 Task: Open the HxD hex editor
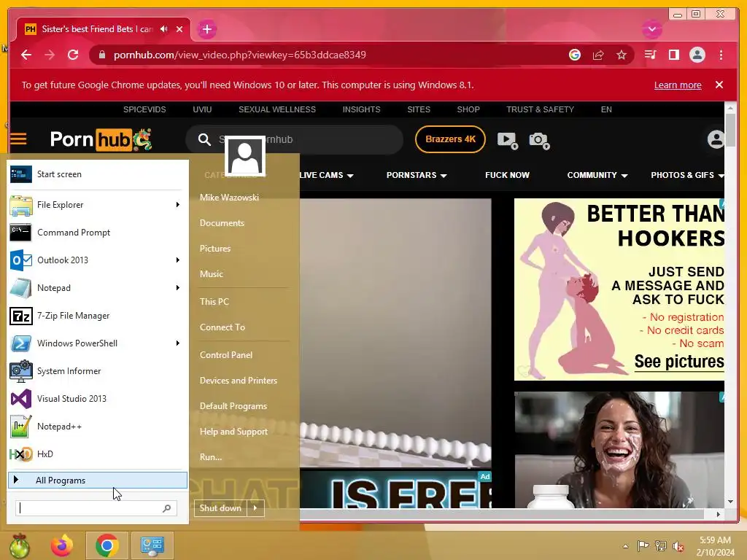coord(98,454)
